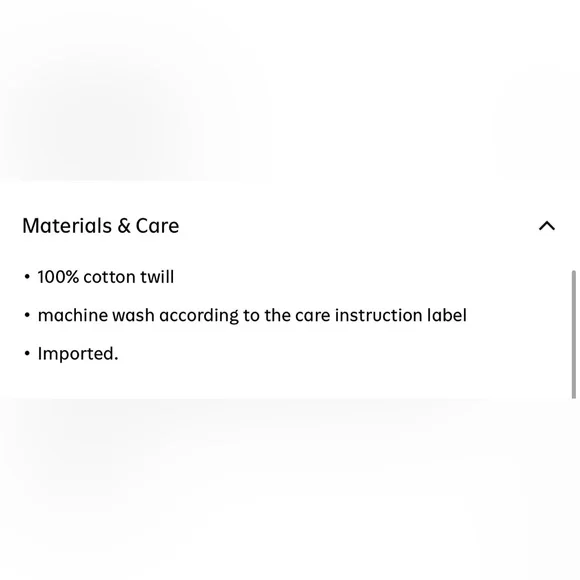Click the bullet before Imported.
The height and width of the screenshot is (580, 580).
(x=27, y=353)
